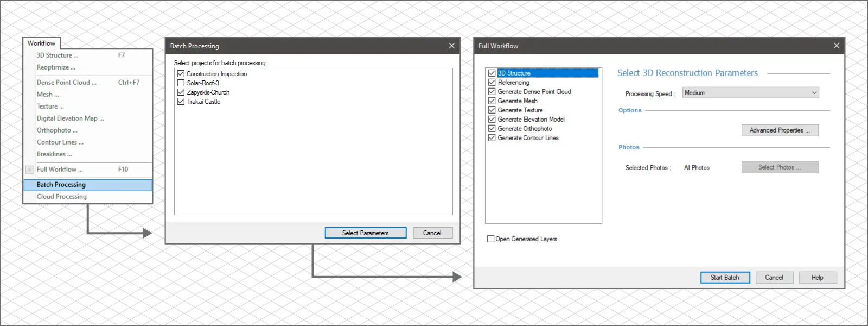The width and height of the screenshot is (868, 326).
Task: Open Advanced Properties settings
Action: coord(780,130)
